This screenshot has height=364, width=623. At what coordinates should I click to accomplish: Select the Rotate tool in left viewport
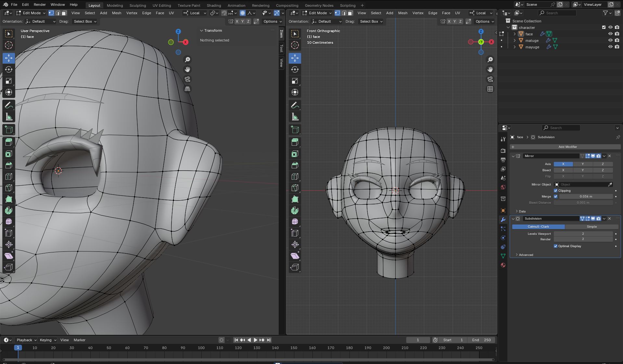tap(9, 69)
